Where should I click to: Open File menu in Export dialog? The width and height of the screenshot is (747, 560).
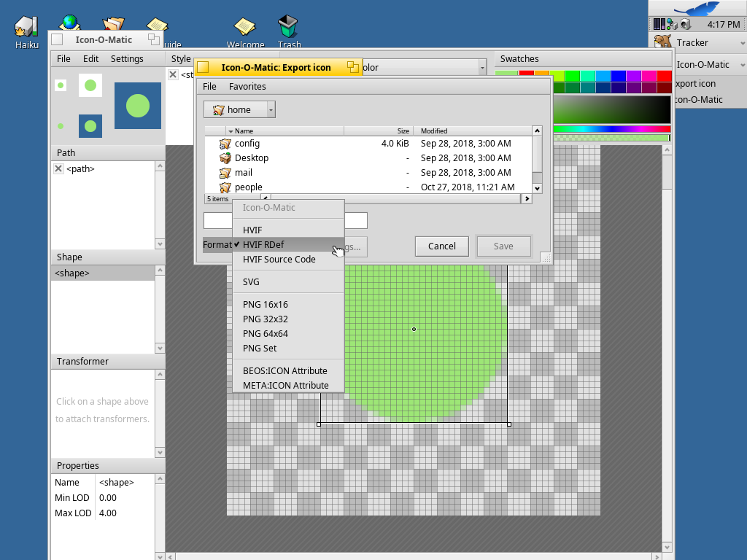[209, 86]
